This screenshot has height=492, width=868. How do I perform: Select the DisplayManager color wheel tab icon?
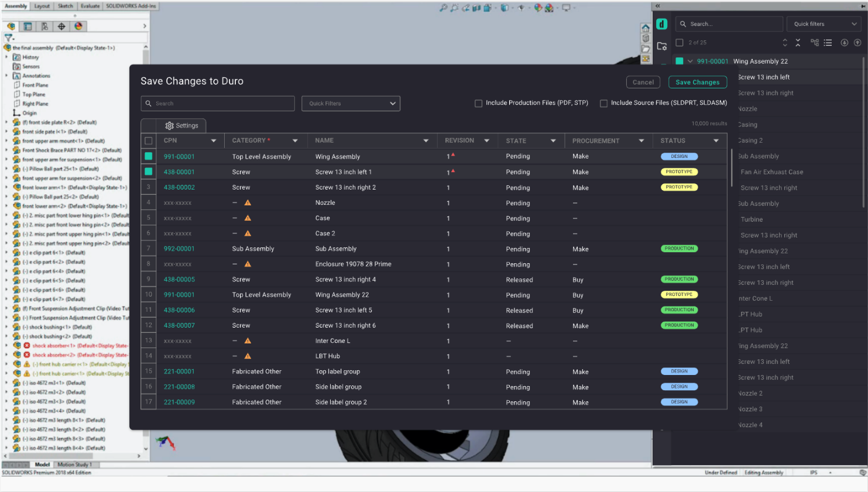coord(78,26)
